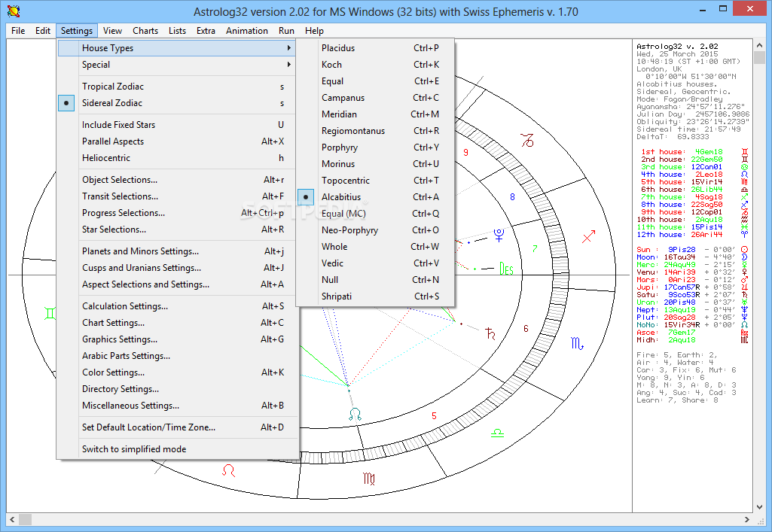Click horizontal scrollbar left arrow

click(12, 519)
